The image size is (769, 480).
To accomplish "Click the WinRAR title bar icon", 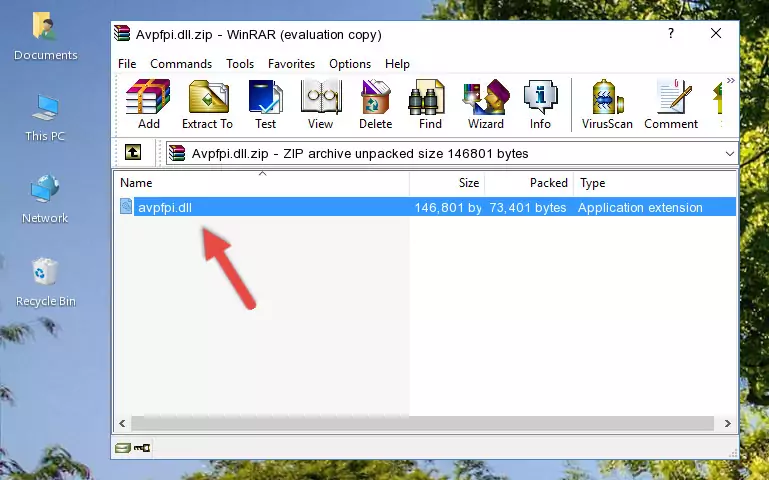I will [x=122, y=33].
